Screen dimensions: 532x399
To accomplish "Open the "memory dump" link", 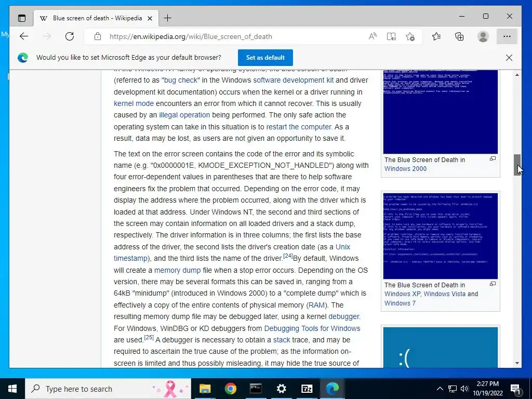I will [x=177, y=270].
